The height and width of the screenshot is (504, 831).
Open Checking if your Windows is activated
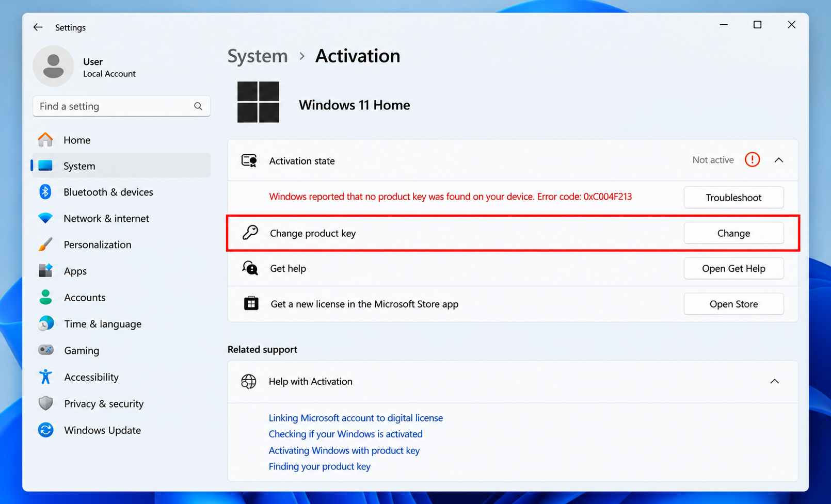coord(345,434)
